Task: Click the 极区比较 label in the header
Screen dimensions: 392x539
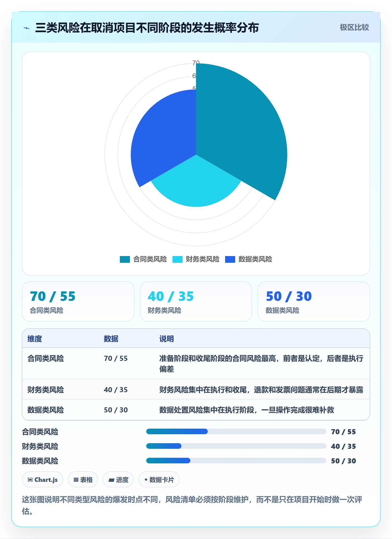Action: [x=354, y=27]
